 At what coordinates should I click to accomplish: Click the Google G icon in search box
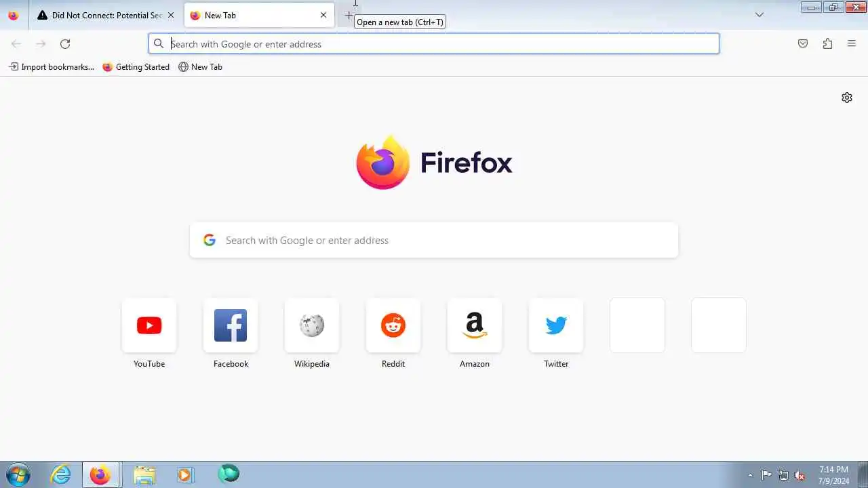(x=210, y=240)
